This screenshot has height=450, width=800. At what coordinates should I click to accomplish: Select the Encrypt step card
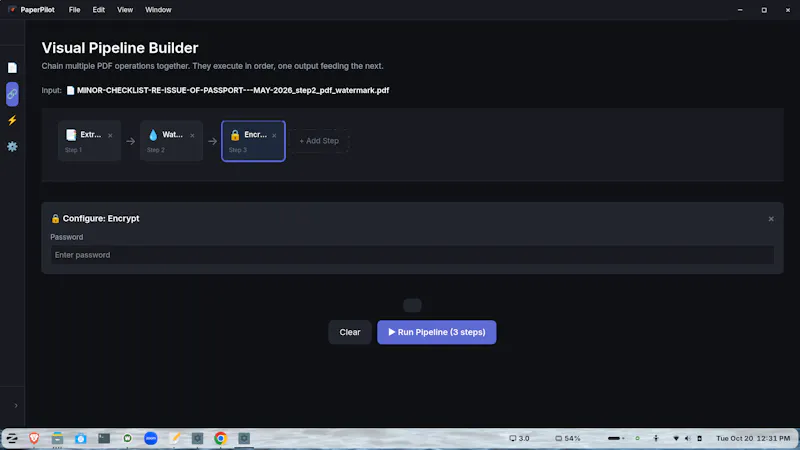coord(253,141)
